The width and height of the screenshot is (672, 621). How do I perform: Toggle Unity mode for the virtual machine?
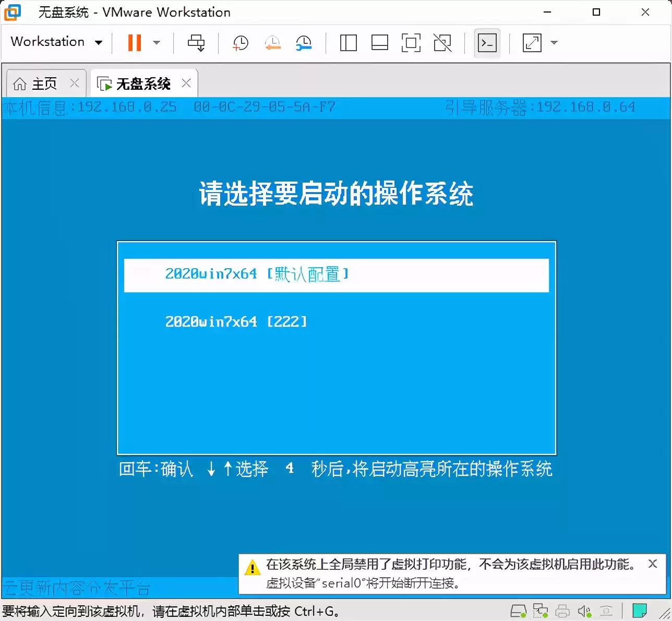(442, 42)
